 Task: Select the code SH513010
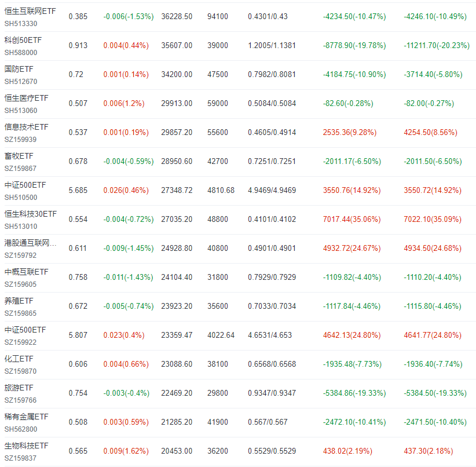point(21,227)
